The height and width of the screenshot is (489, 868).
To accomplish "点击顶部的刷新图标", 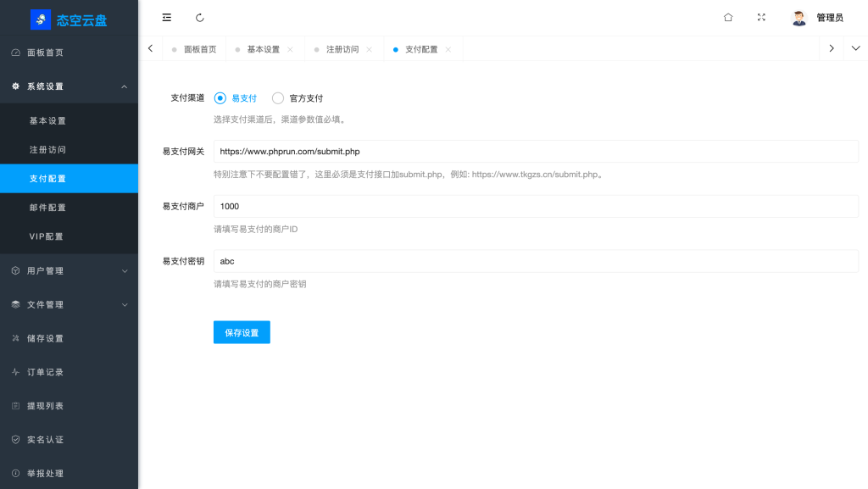I will point(200,17).
